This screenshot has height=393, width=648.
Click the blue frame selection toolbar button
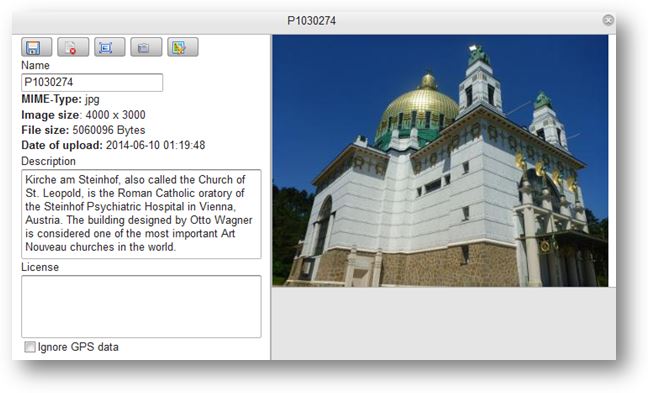tap(110, 47)
